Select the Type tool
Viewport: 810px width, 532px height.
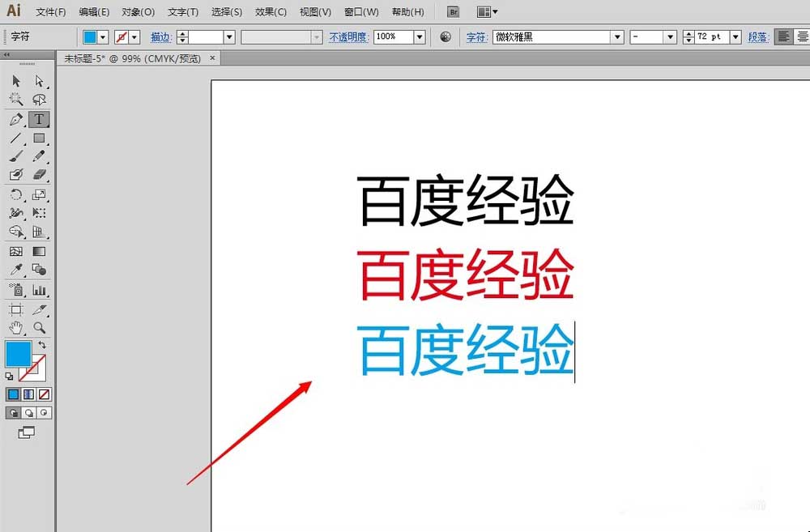(x=39, y=119)
